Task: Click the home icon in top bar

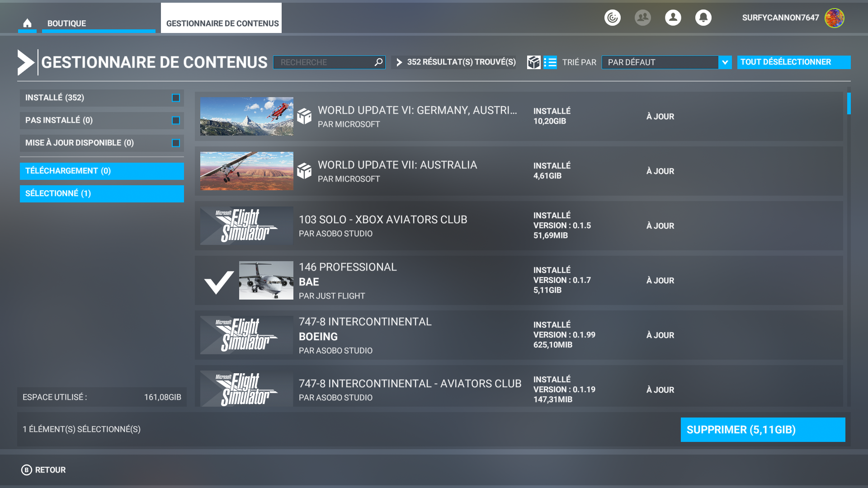Action: coord(27,23)
